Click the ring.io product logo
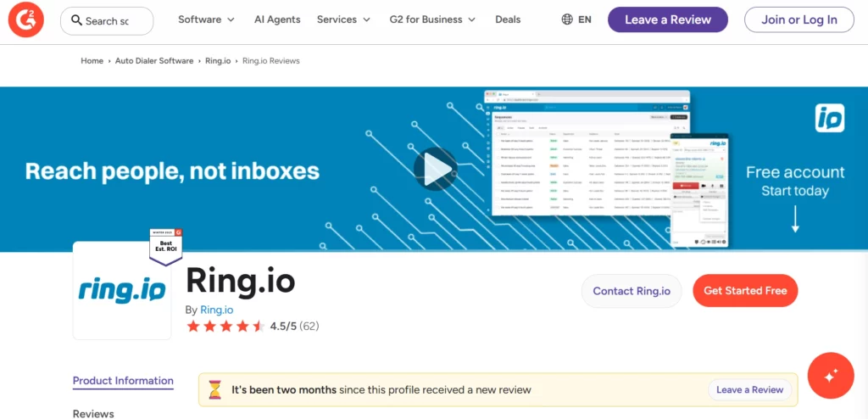868x419 pixels. point(122,290)
